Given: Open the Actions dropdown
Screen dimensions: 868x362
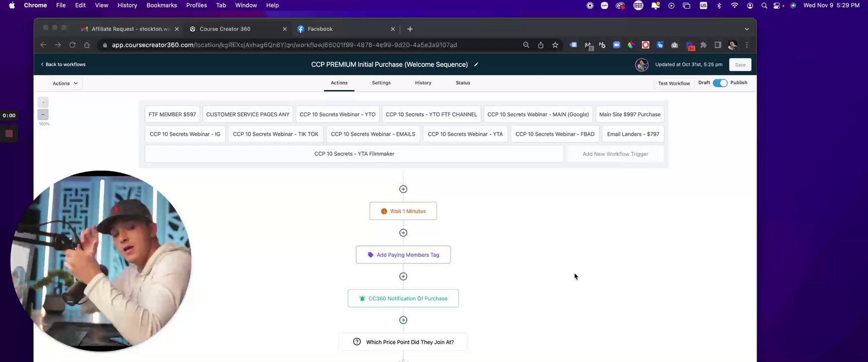Looking at the screenshot, I should [x=65, y=83].
